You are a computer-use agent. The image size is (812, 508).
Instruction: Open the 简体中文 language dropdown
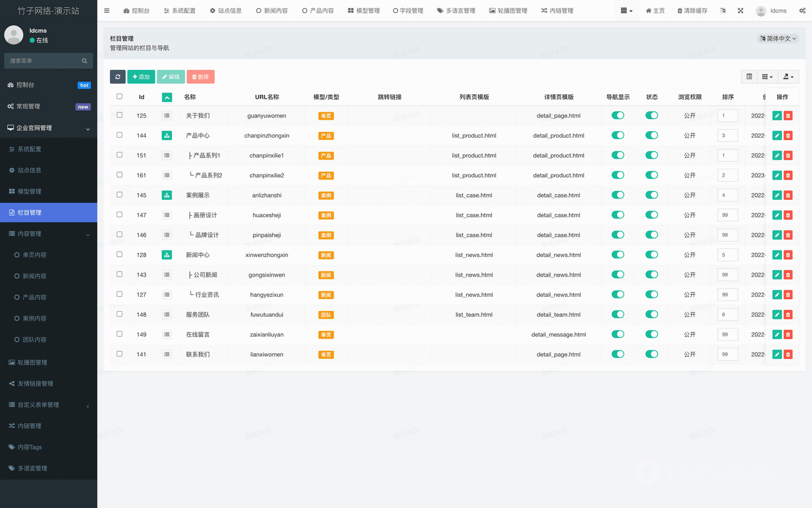[778, 38]
